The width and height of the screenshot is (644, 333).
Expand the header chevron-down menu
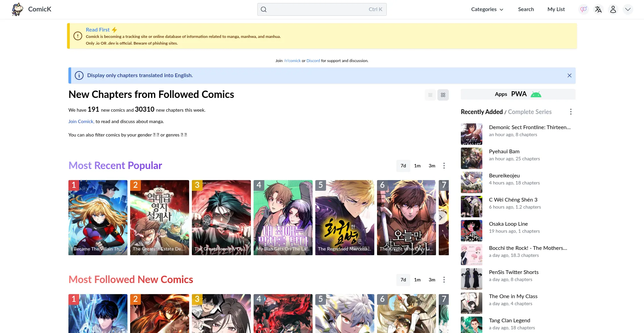(x=628, y=9)
